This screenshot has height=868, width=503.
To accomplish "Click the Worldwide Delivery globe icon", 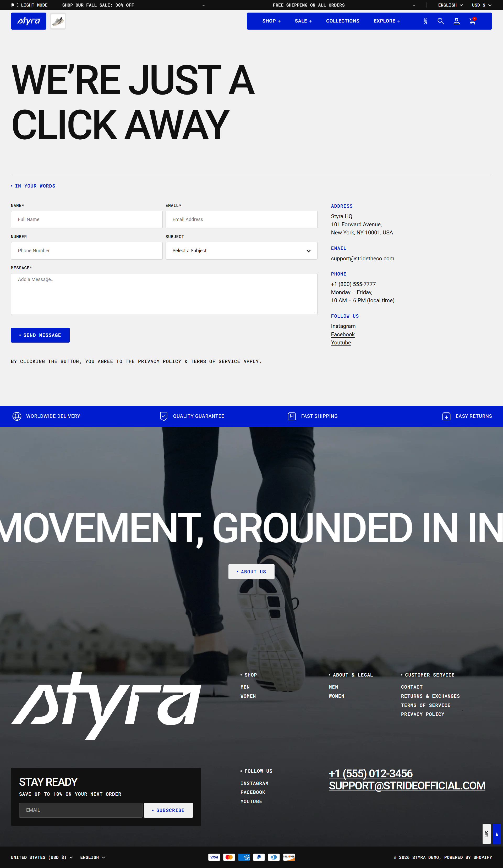I will point(17,416).
